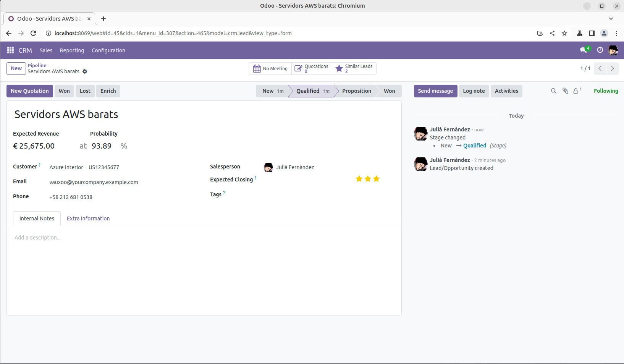Open the Sales menu
Image resolution: width=624 pixels, height=364 pixels.
[46, 50]
